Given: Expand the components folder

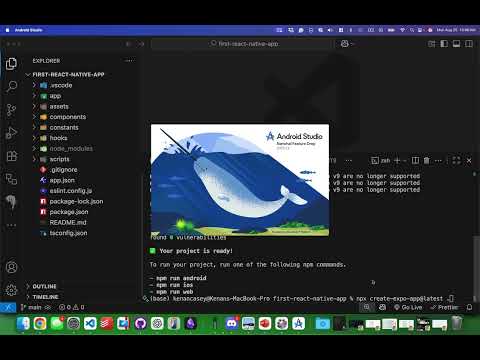Looking at the screenshot, I should coord(68,117).
